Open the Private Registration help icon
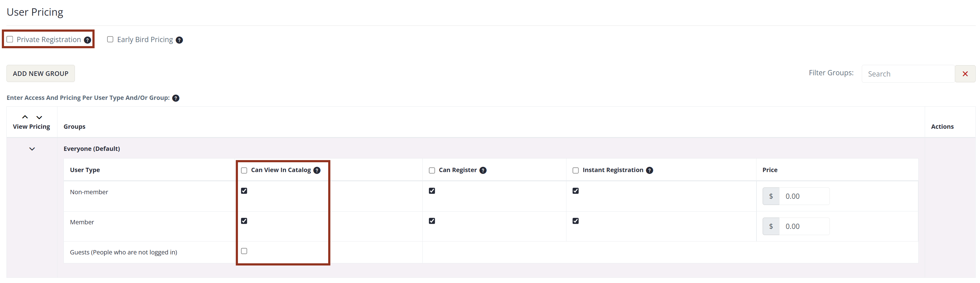This screenshot has width=980, height=283. click(x=88, y=39)
